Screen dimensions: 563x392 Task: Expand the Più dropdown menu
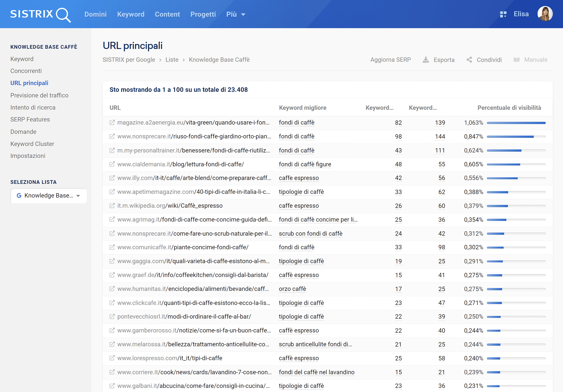point(235,14)
